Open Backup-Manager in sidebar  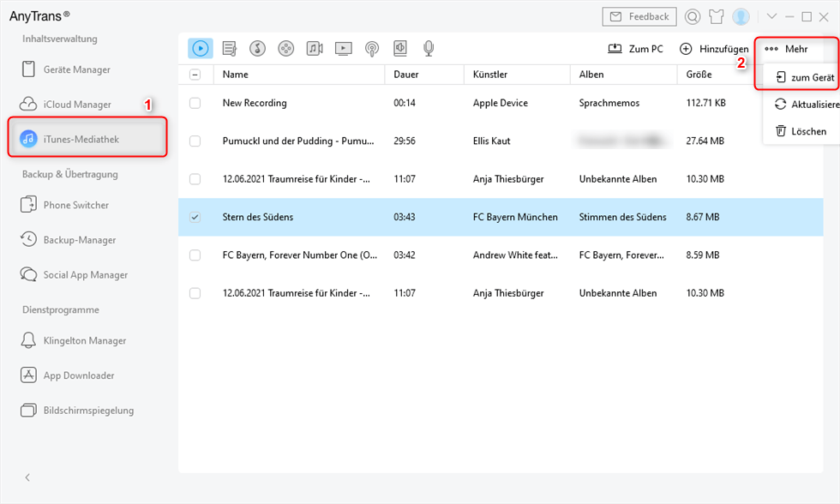point(68,240)
